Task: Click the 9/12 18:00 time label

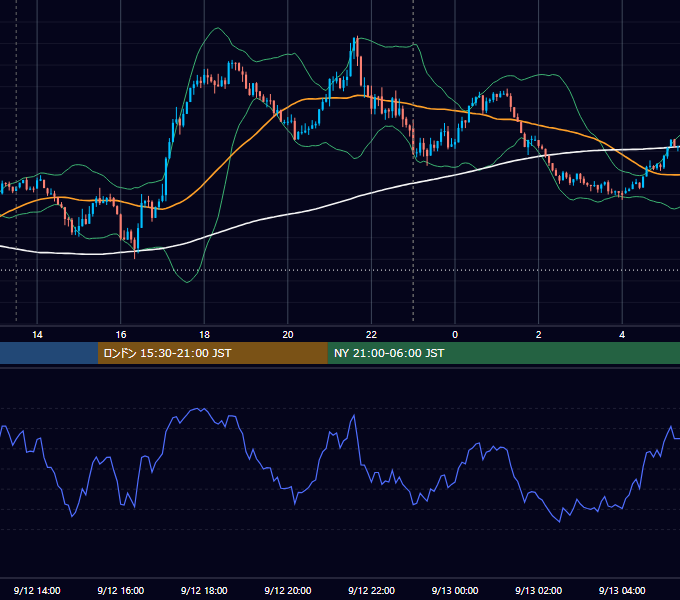Action: click(204, 590)
